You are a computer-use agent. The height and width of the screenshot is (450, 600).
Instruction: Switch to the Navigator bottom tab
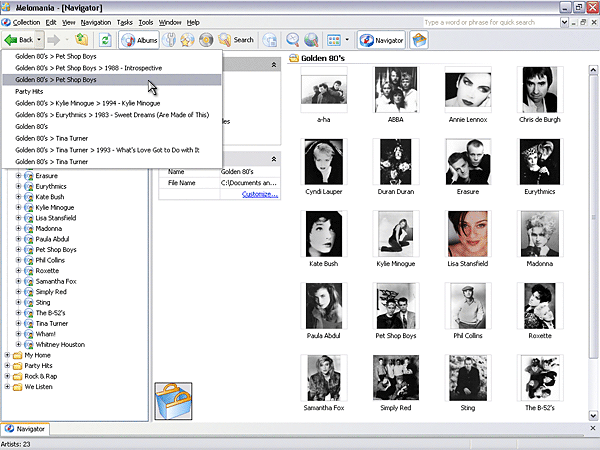coord(25,429)
